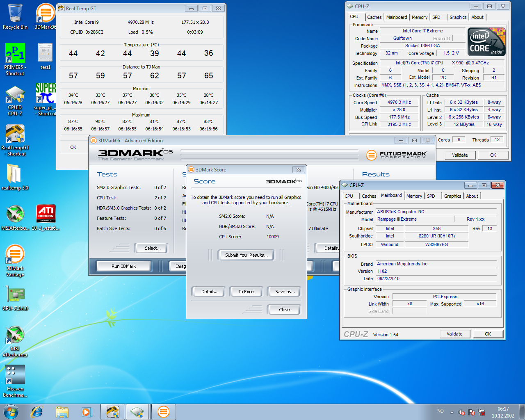Open Windows Media Player from taskbar
This screenshot has height=420, width=525.
[87, 412]
